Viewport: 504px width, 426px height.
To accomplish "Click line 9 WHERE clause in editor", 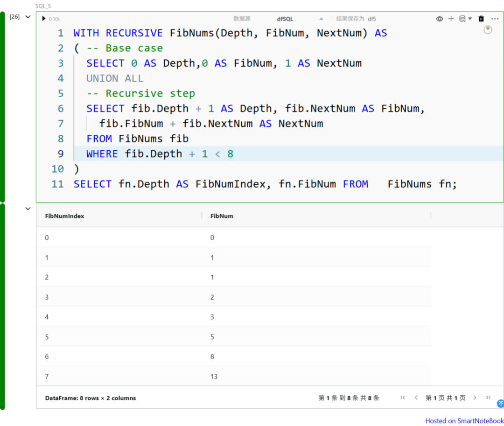I will [160, 154].
